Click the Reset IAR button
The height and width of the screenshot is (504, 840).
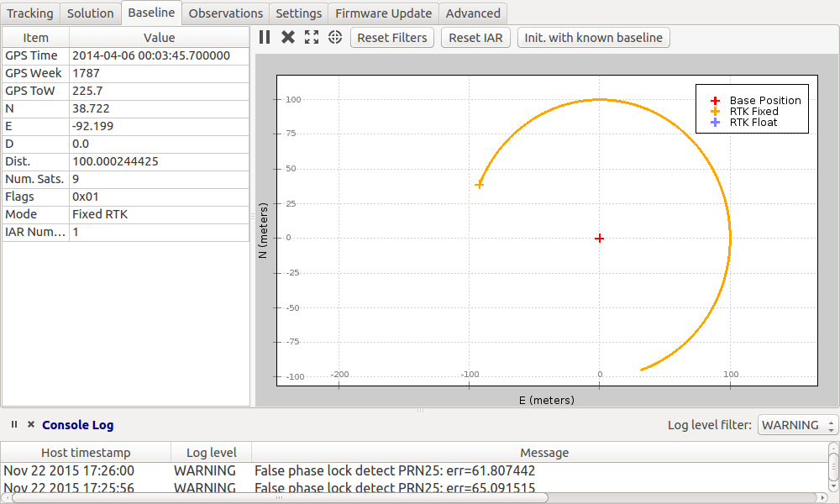[475, 38]
